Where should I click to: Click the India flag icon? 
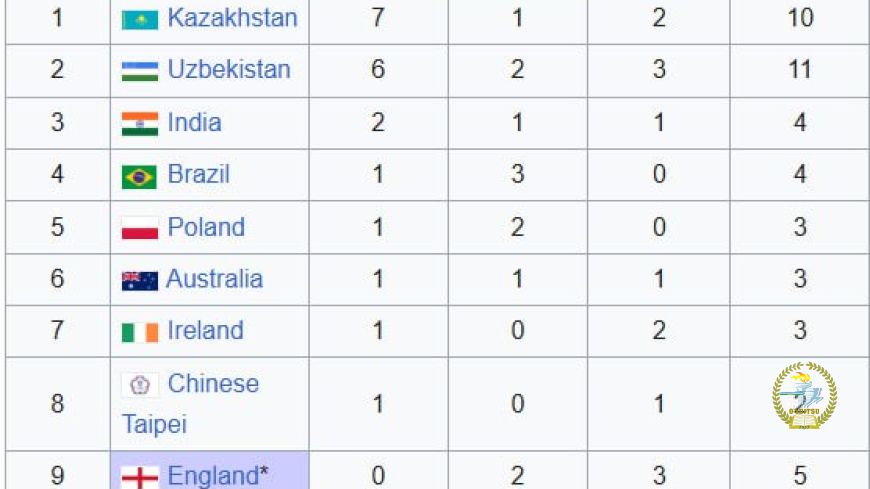[140, 124]
